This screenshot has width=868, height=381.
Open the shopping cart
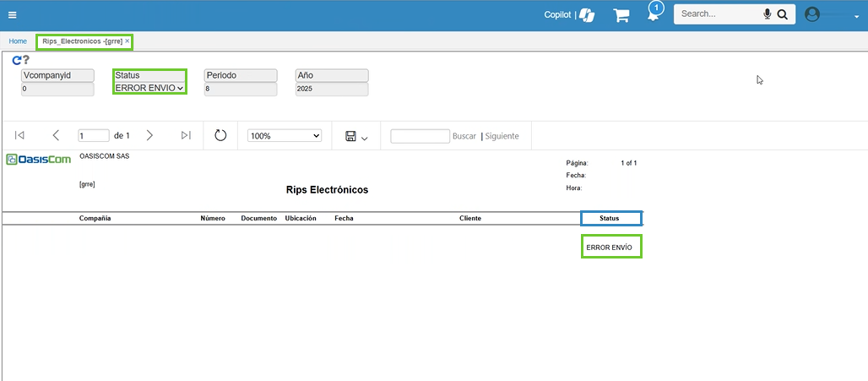point(621,15)
